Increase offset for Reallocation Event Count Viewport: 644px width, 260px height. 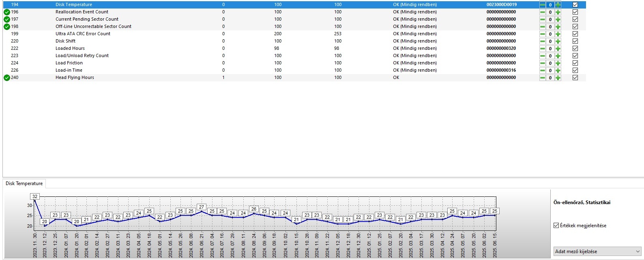click(x=558, y=12)
